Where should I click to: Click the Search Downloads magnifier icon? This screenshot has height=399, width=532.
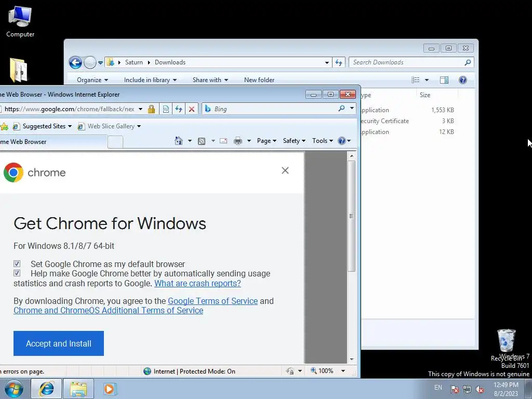[468, 62]
